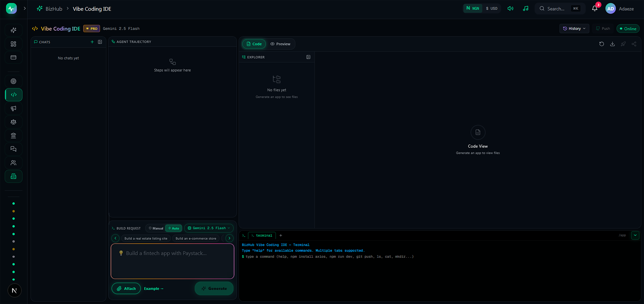Focus the build request text box
644x304 pixels.
point(173,261)
